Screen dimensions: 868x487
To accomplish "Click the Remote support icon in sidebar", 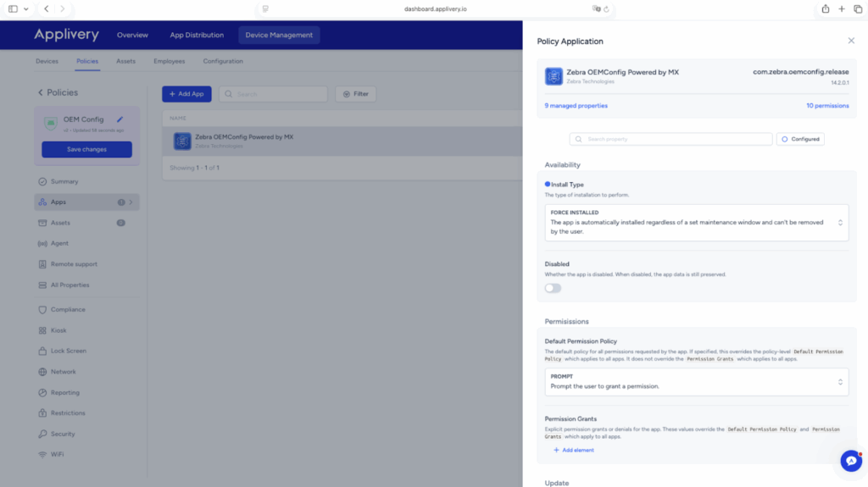I will 42,264.
